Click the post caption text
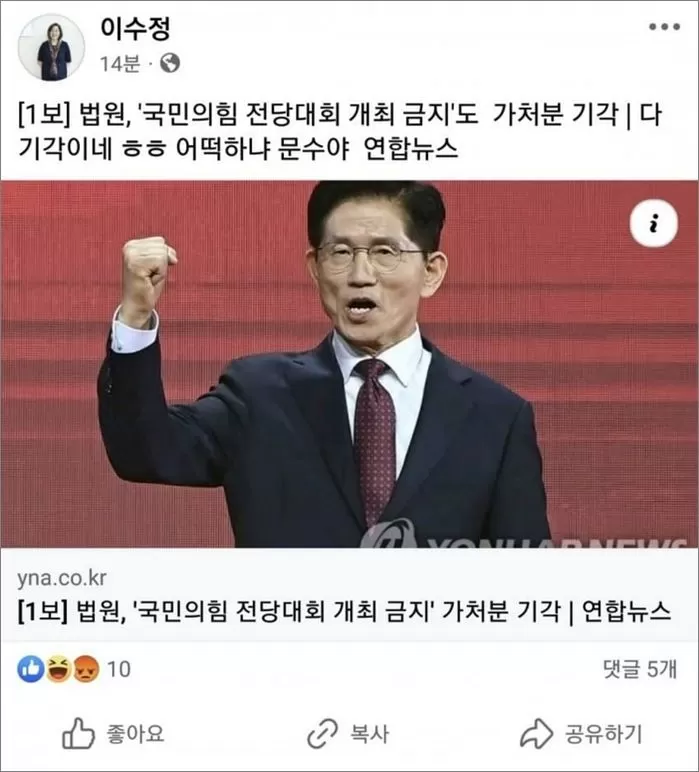The image size is (699, 772). pyautogui.click(x=340, y=131)
